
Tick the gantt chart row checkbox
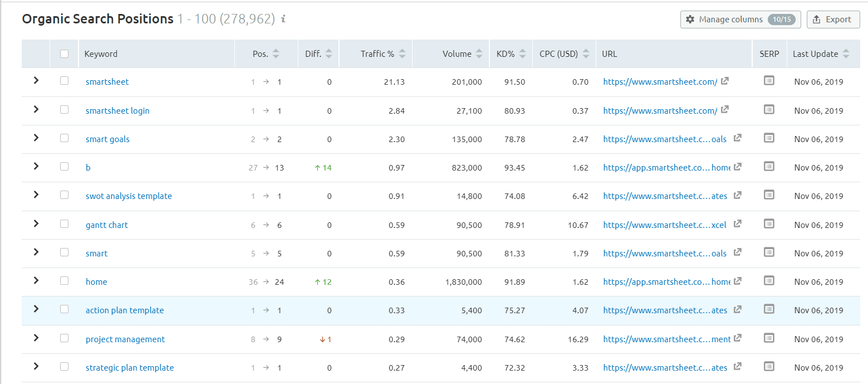click(x=64, y=223)
